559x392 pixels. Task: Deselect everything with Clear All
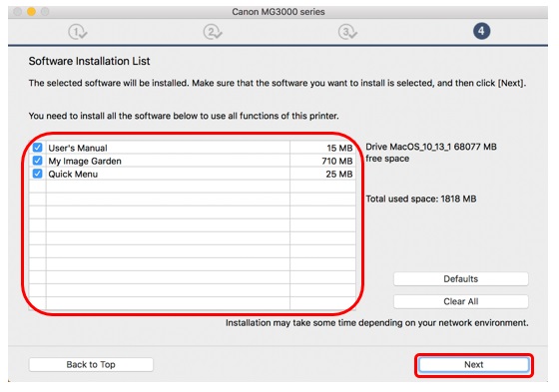pos(460,301)
